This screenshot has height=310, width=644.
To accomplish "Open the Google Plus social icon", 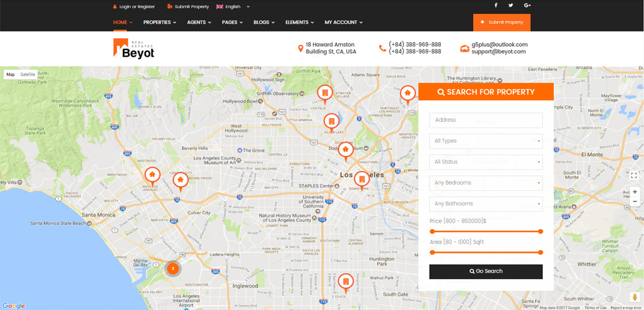I will [528, 5].
